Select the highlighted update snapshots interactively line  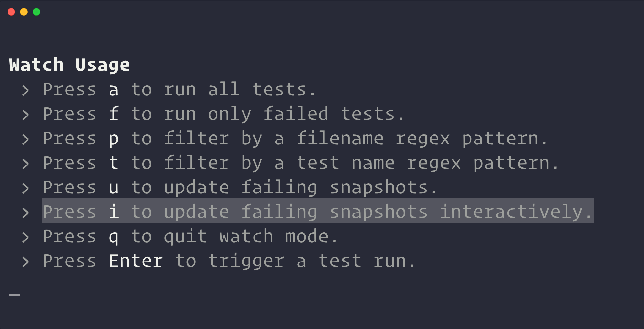(318, 211)
